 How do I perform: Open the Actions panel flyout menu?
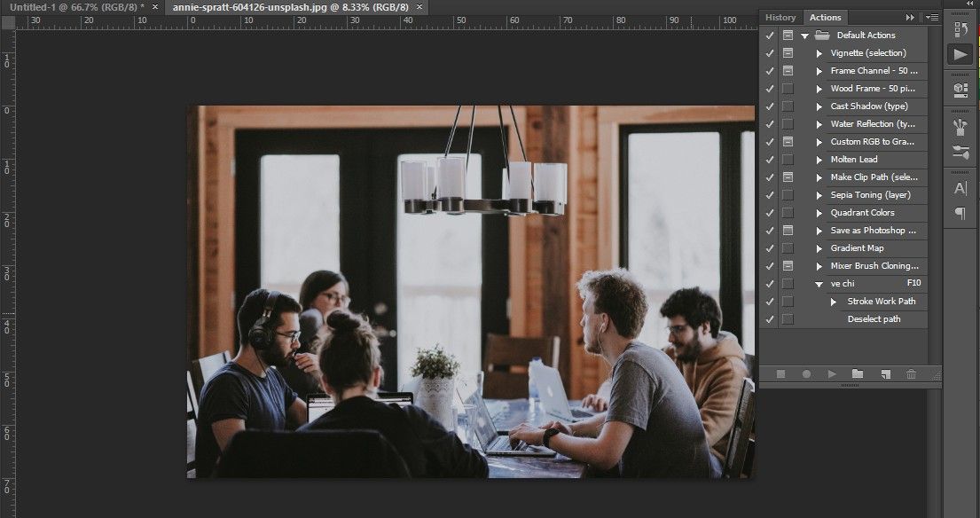(930, 17)
